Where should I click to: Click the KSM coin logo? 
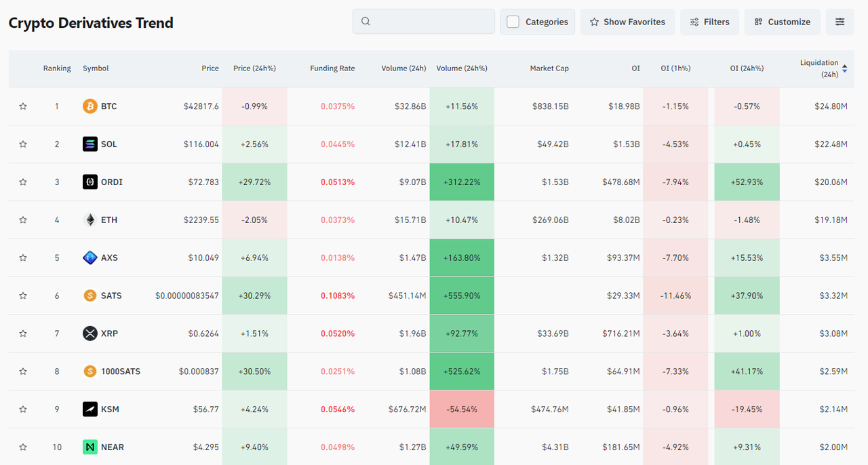90,410
